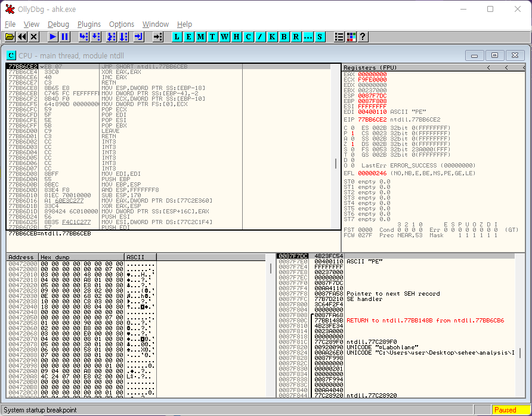Open debugging options list icon
This screenshot has width=532, height=416.
click(x=339, y=36)
